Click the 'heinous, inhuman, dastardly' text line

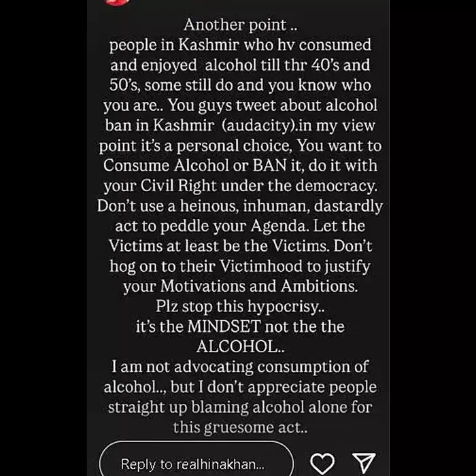click(240, 206)
